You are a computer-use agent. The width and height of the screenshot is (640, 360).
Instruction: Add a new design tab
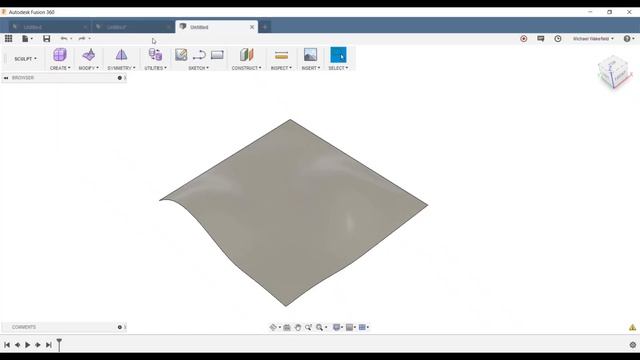click(264, 27)
